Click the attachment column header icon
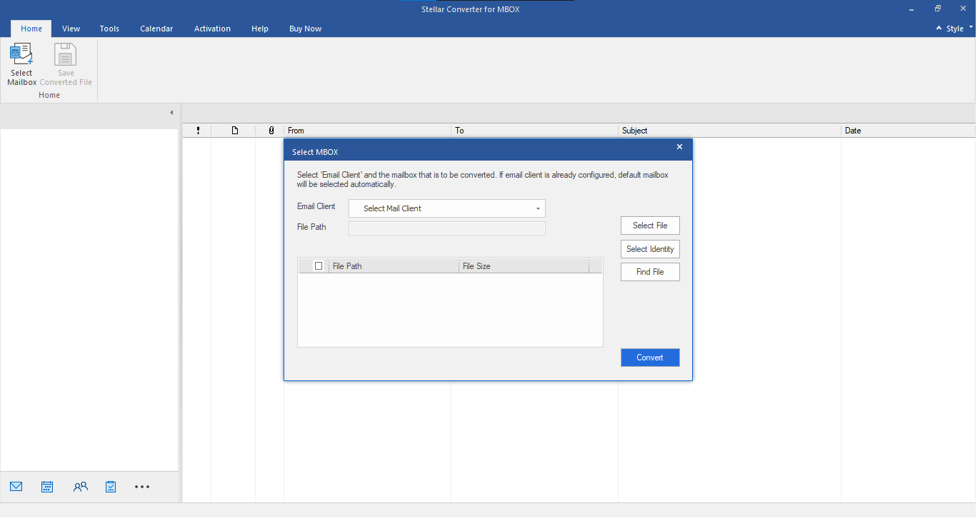The image size is (980, 521). click(270, 130)
